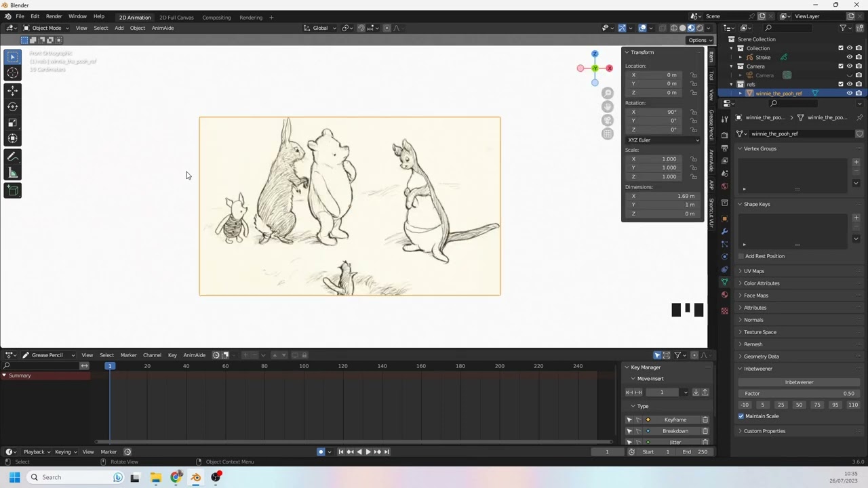
Task: Select the Measure tool
Action: point(12,173)
